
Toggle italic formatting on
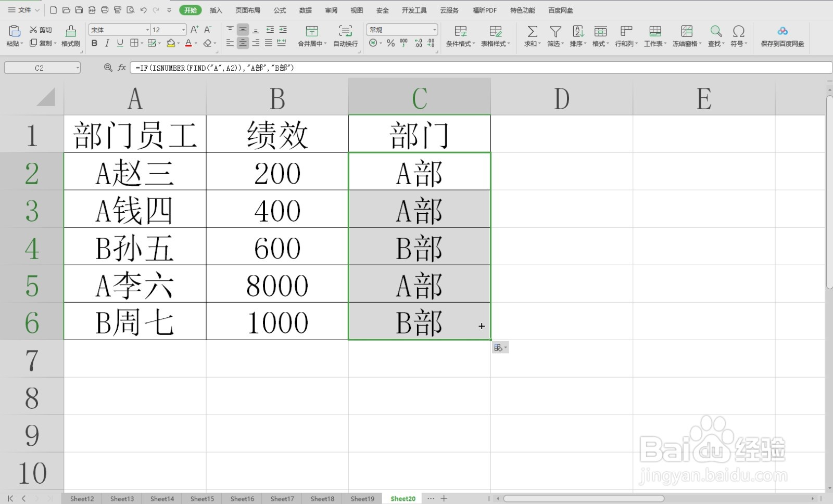[x=106, y=44]
